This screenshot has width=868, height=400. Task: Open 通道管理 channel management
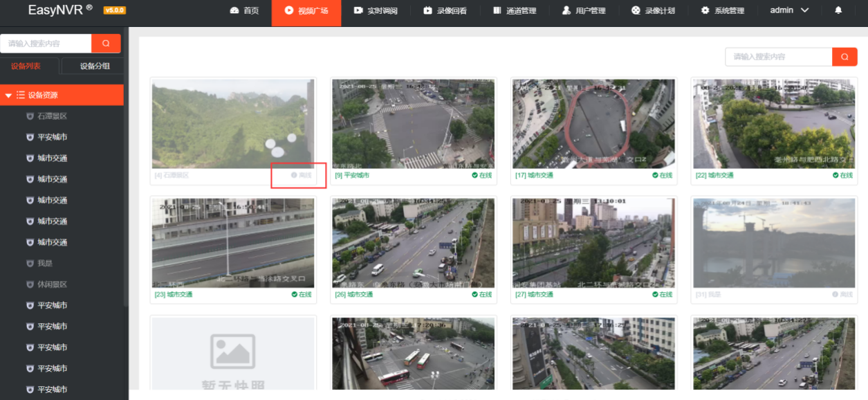(515, 10)
